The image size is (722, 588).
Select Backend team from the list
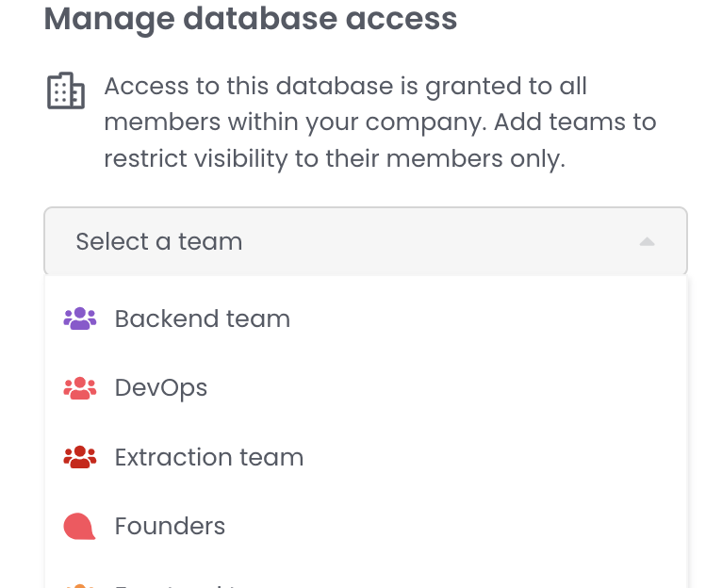point(203,318)
